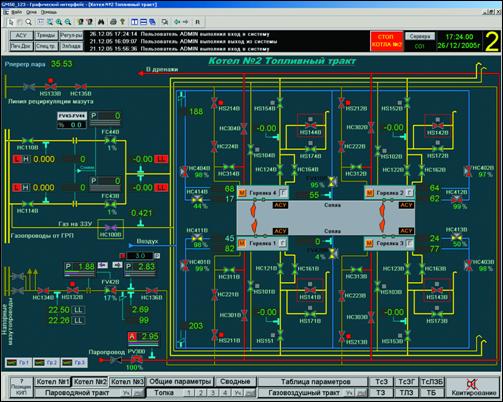Click the key login icon

pos(122,22)
